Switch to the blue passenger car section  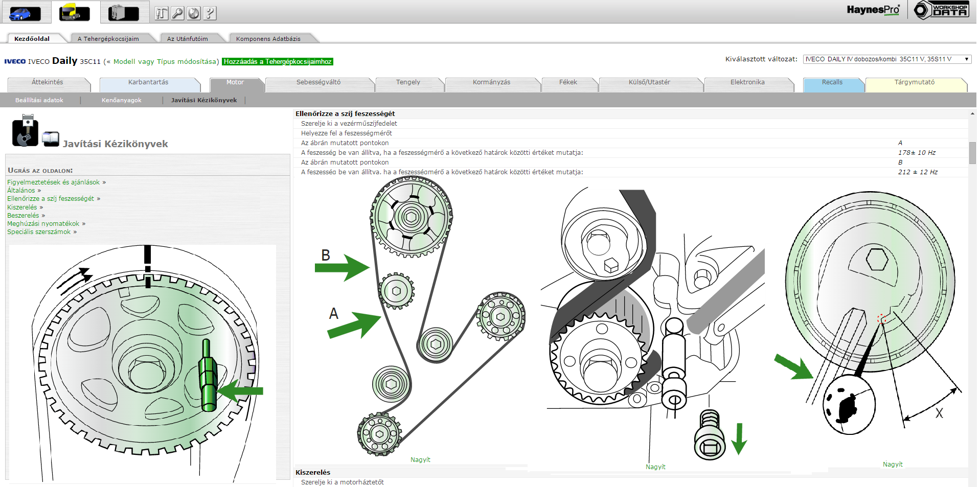tap(25, 13)
